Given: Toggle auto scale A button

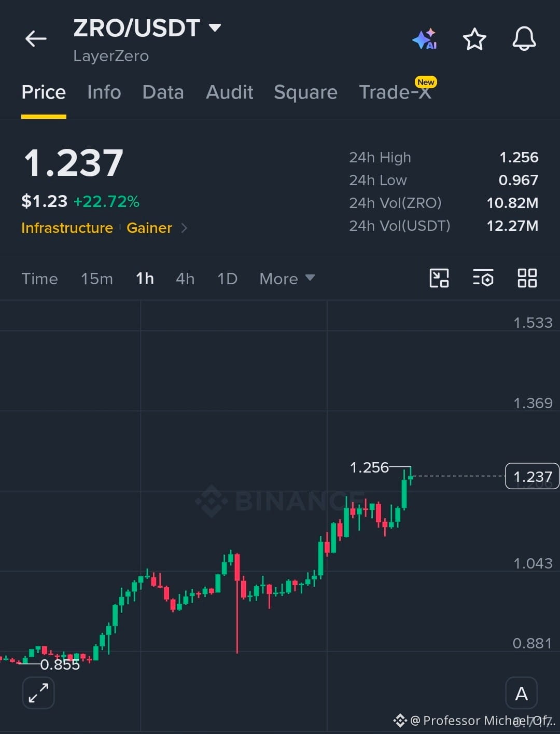Looking at the screenshot, I should [521, 693].
